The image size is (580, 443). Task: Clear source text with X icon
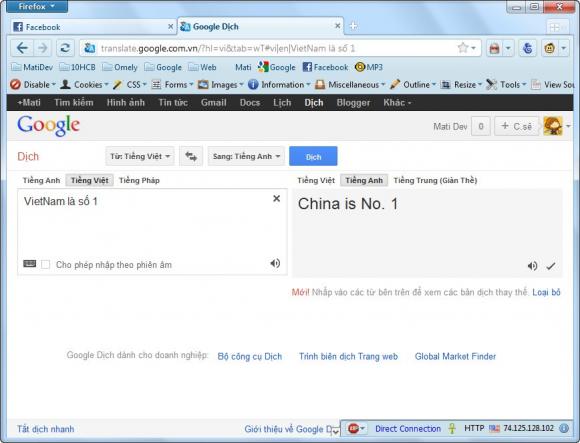point(276,199)
